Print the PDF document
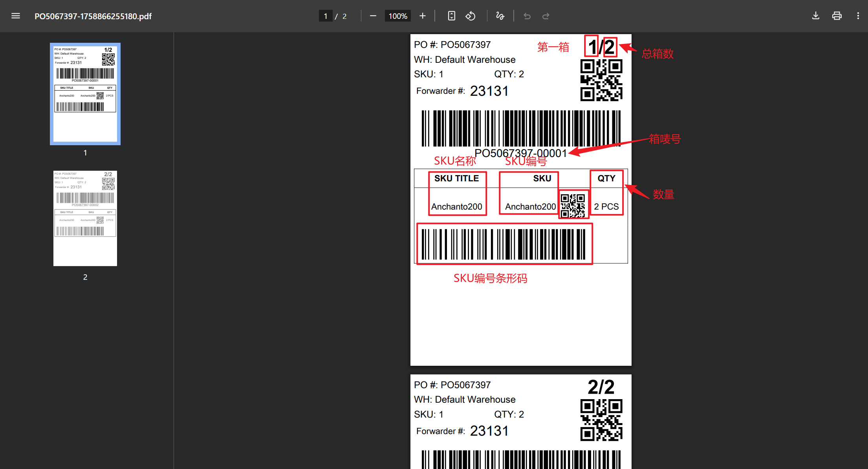The image size is (868, 469). click(837, 16)
